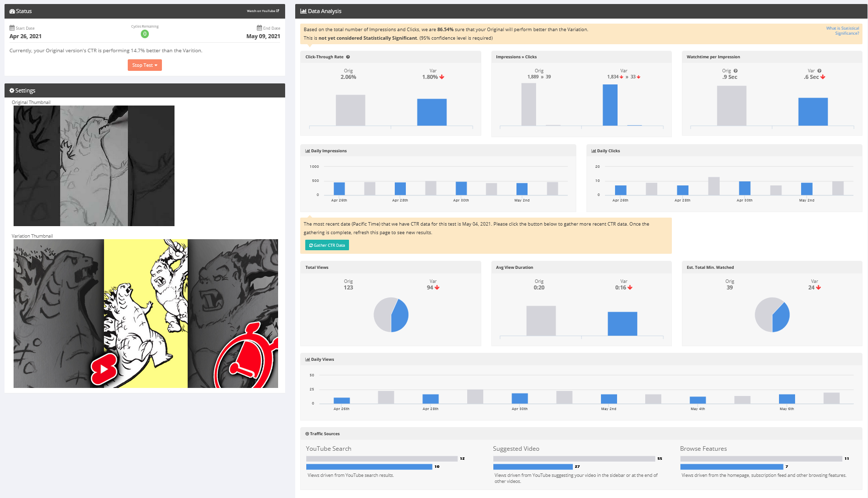Click blue Var bar in Avg View Duration
Viewport: 868px width, 498px height.
click(x=623, y=324)
